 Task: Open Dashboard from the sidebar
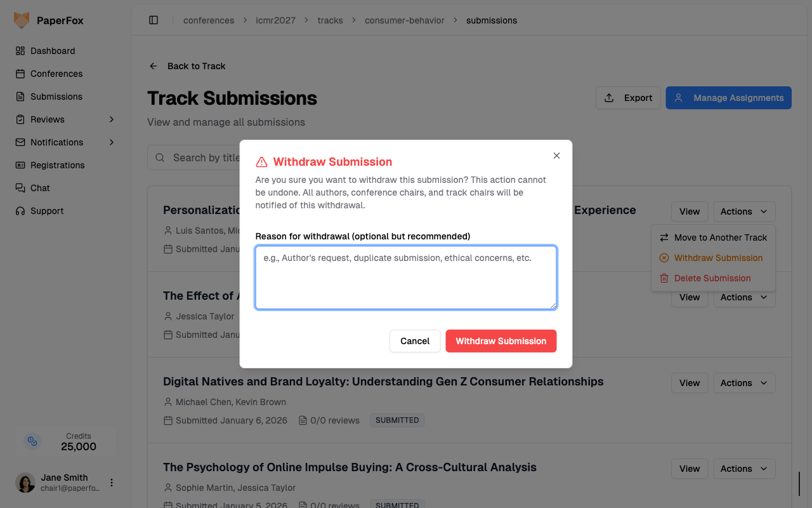pos(53,51)
